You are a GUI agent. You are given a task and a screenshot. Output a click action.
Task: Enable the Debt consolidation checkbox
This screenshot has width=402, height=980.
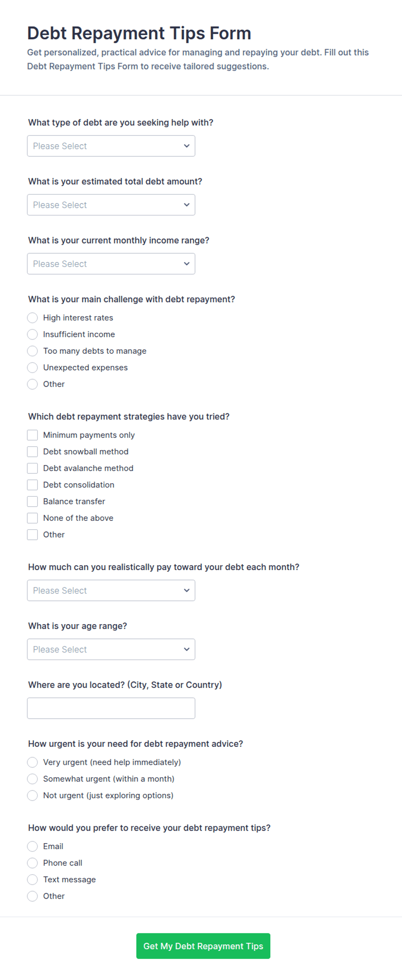tap(32, 485)
